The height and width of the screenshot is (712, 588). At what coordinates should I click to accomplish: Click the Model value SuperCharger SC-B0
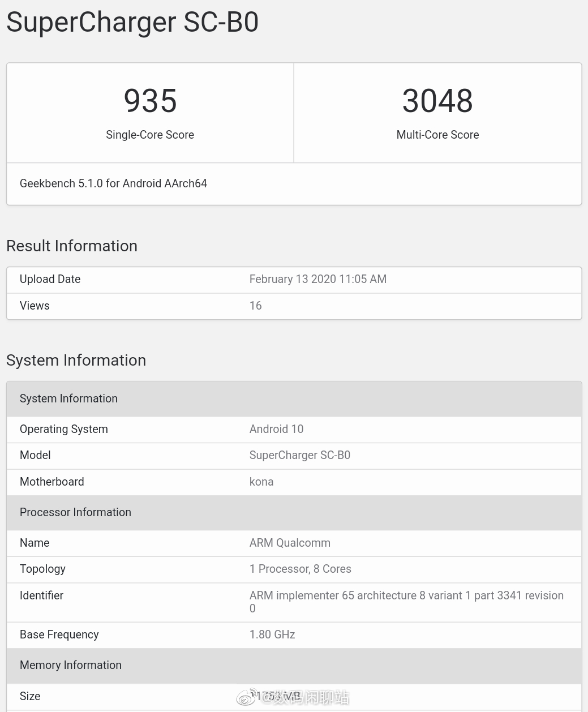tap(299, 455)
